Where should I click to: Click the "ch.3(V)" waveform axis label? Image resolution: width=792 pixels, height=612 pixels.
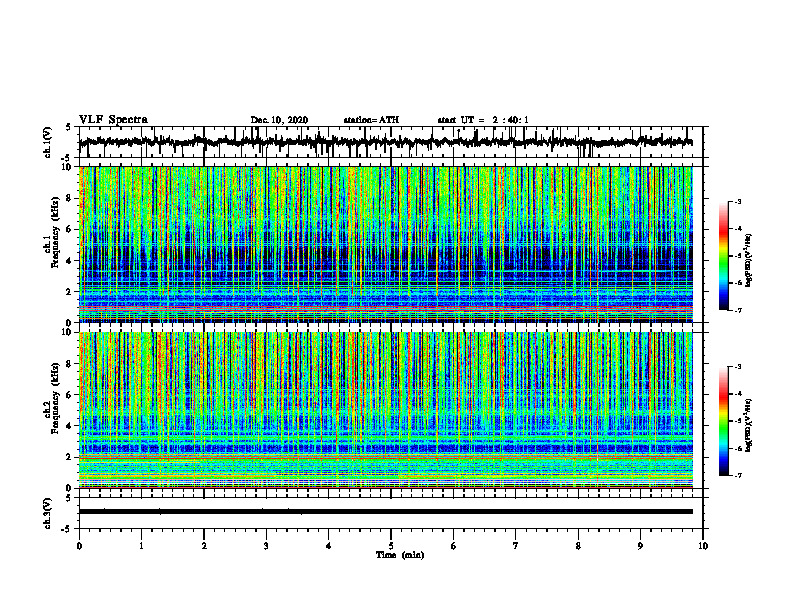48,513
